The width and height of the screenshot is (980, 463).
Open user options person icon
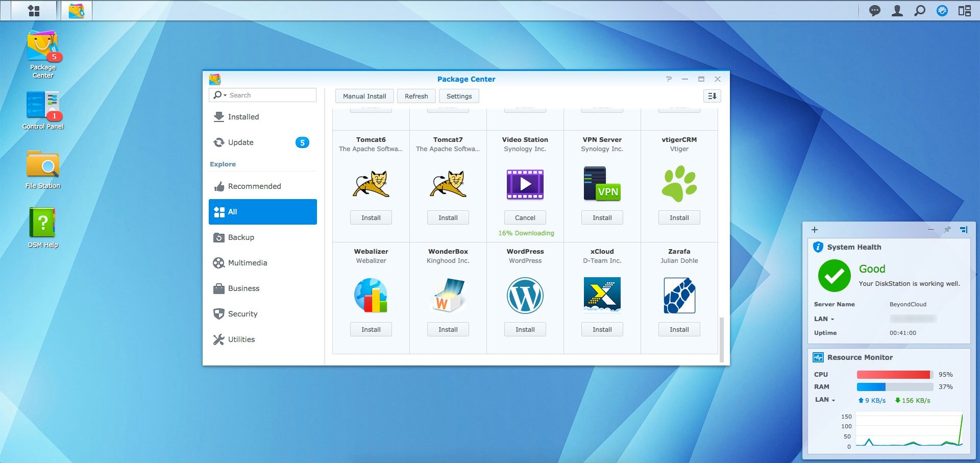tap(897, 11)
